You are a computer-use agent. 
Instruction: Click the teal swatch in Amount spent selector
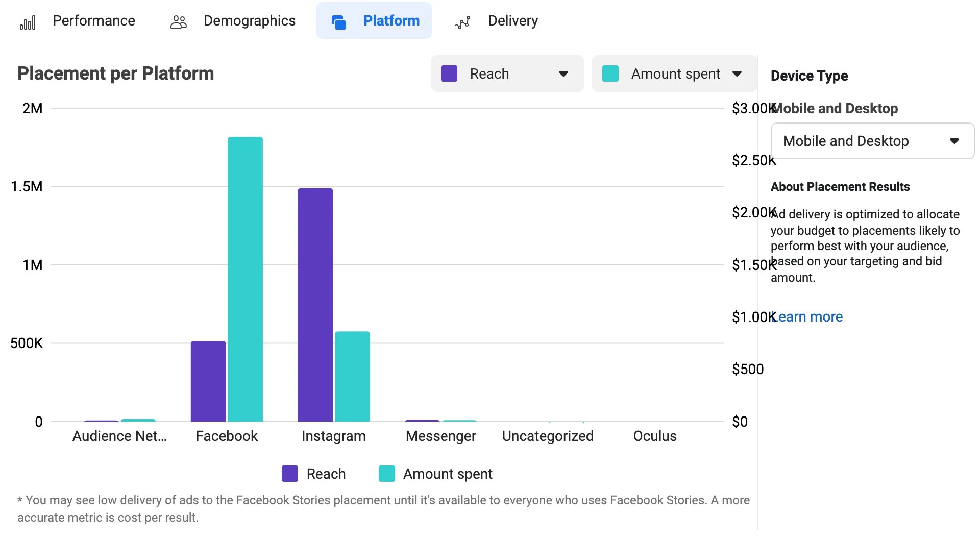tap(610, 73)
